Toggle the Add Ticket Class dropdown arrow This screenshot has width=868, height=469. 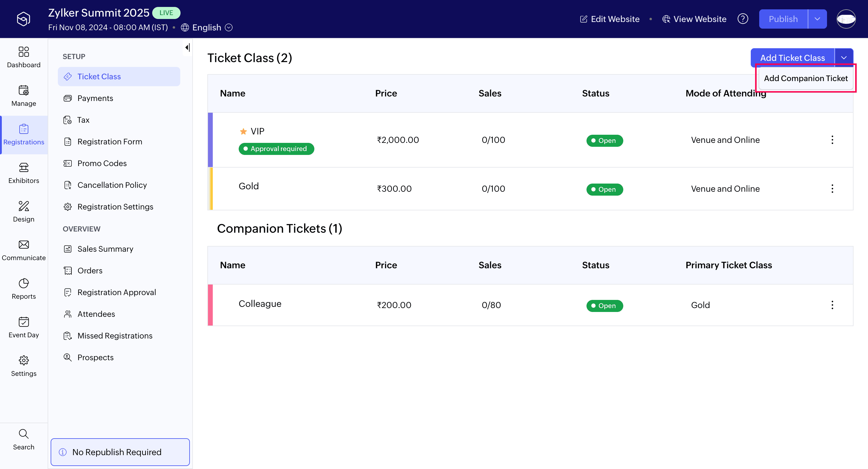pos(844,58)
